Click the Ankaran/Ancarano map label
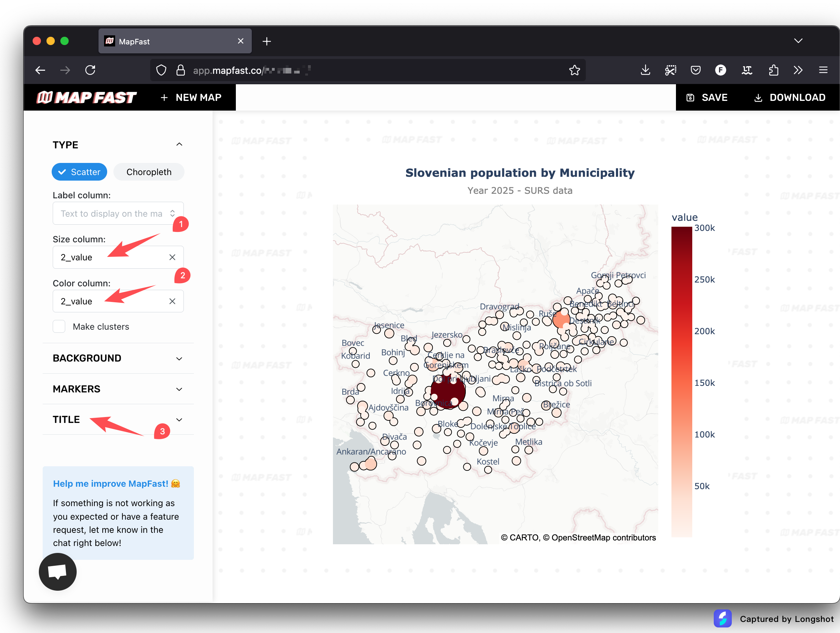 click(371, 452)
